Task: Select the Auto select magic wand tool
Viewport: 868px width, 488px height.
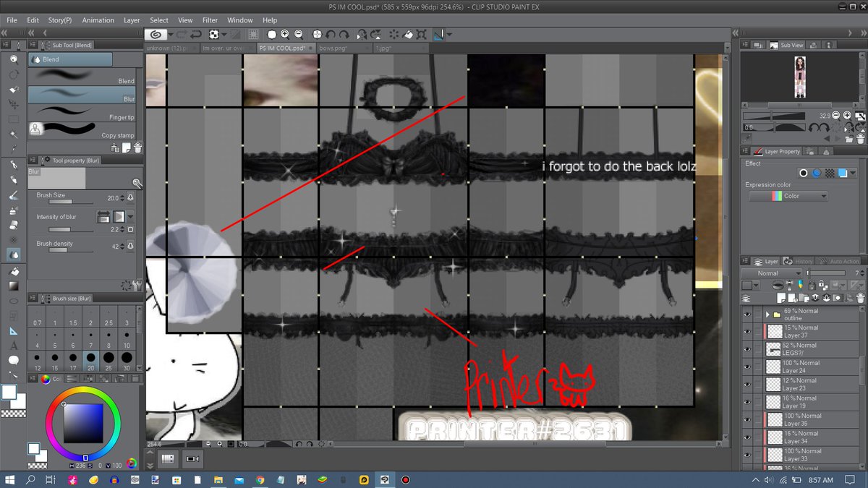Action: click(x=14, y=134)
